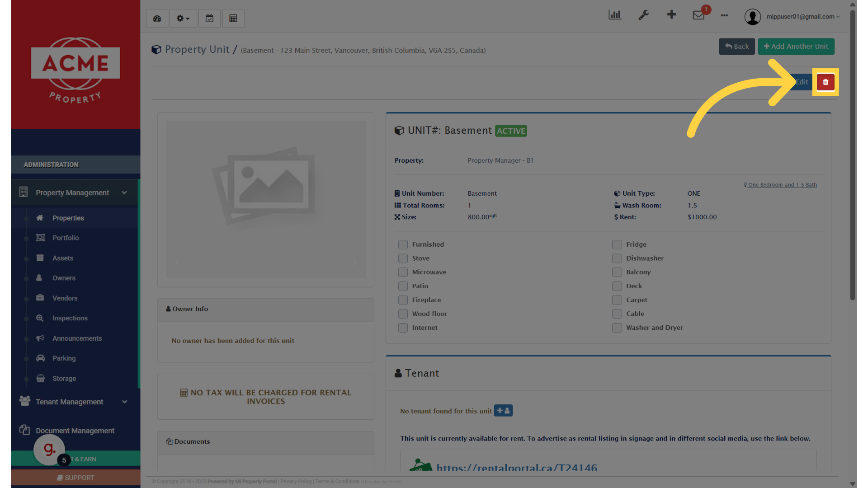Toggle the Deck checkbox
The height and width of the screenshot is (488, 868).
click(x=617, y=286)
